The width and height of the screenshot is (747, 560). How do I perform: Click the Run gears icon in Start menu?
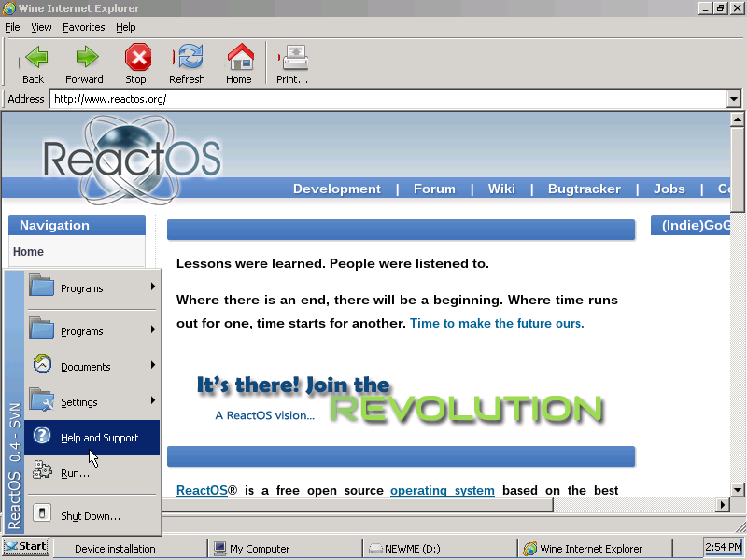(x=42, y=470)
